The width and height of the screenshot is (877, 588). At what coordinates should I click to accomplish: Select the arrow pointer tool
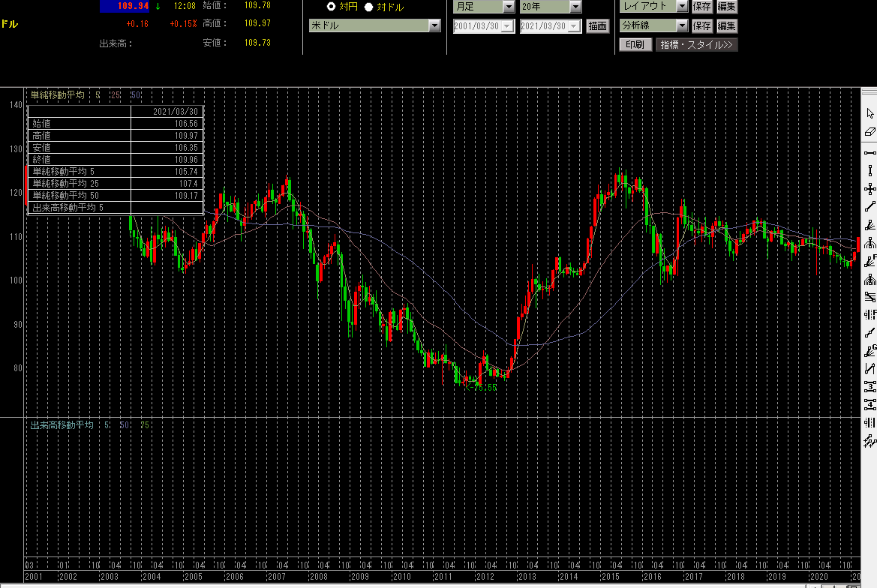pyautogui.click(x=870, y=113)
